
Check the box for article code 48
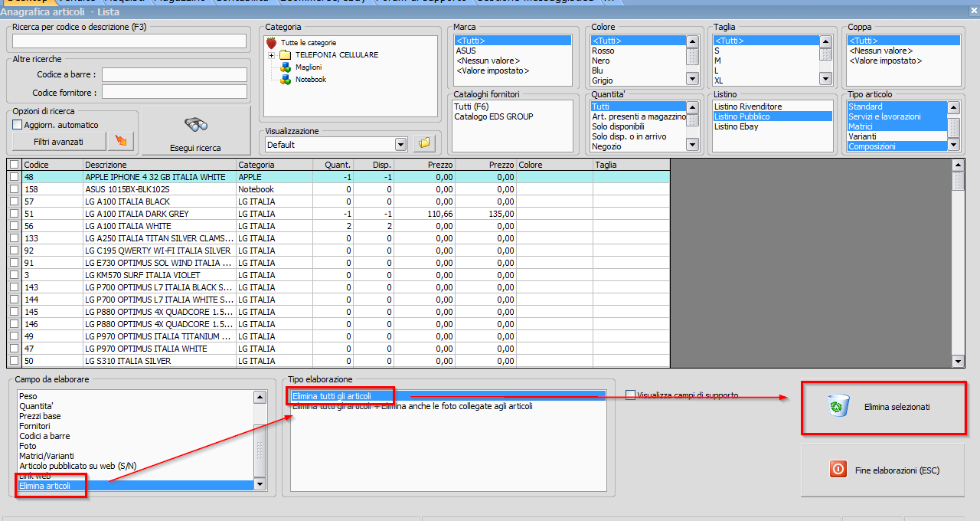[x=14, y=177]
